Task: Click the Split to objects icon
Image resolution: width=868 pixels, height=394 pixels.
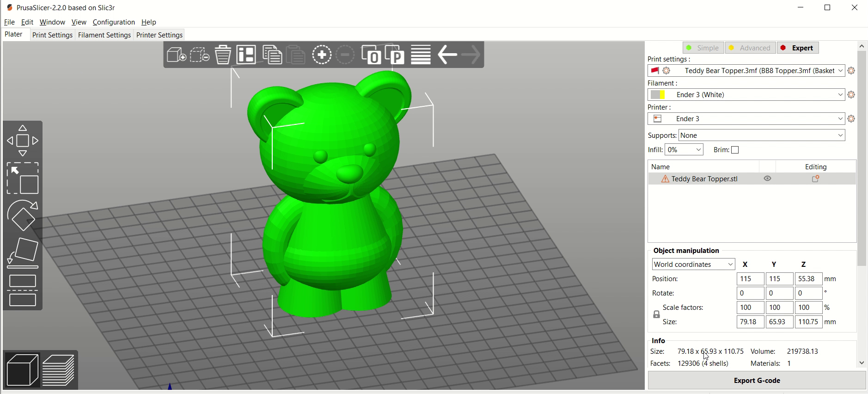Action: pyautogui.click(x=371, y=55)
